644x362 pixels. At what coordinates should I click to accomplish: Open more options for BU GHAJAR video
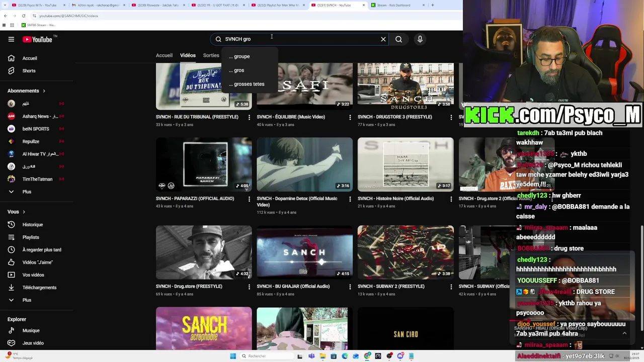[350, 287]
